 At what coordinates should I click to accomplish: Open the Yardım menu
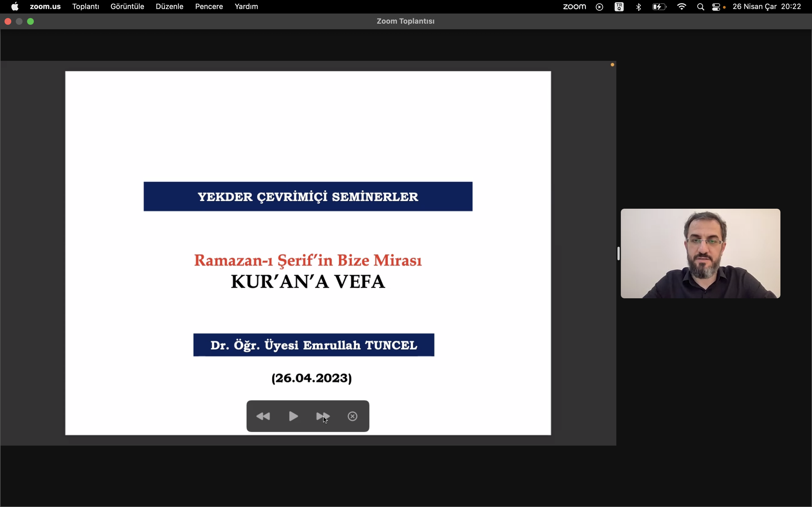[246, 7]
